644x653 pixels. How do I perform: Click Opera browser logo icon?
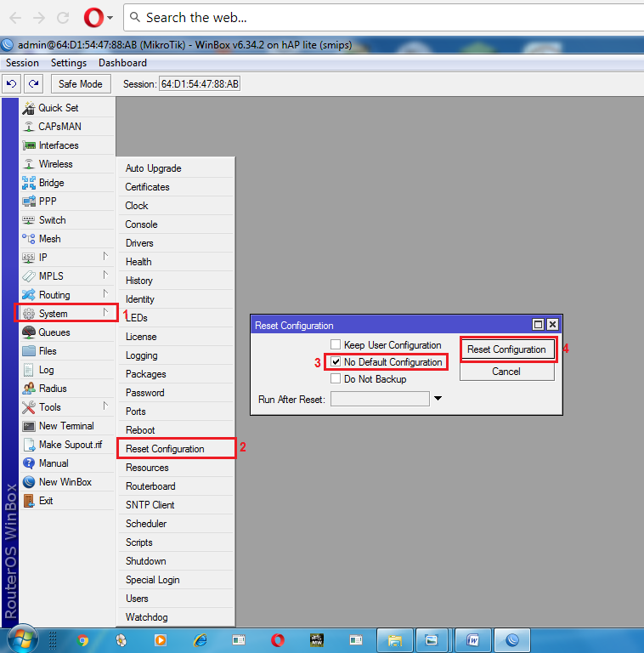pos(93,18)
